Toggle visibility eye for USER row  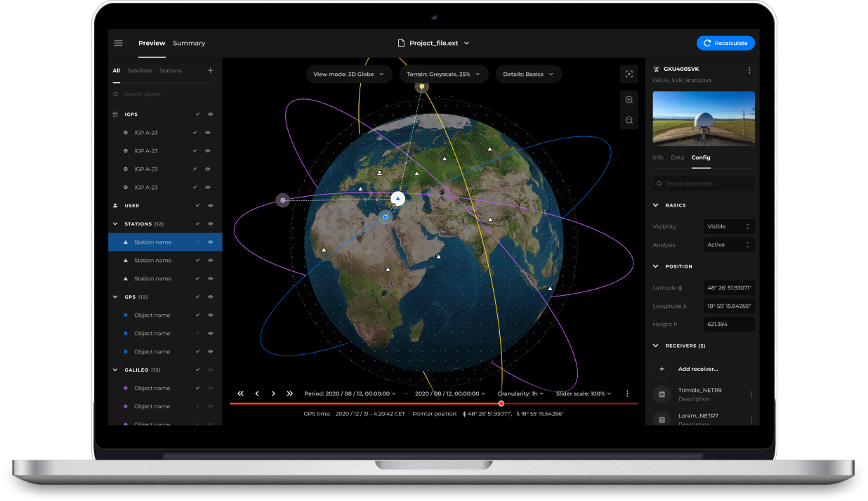(210, 206)
